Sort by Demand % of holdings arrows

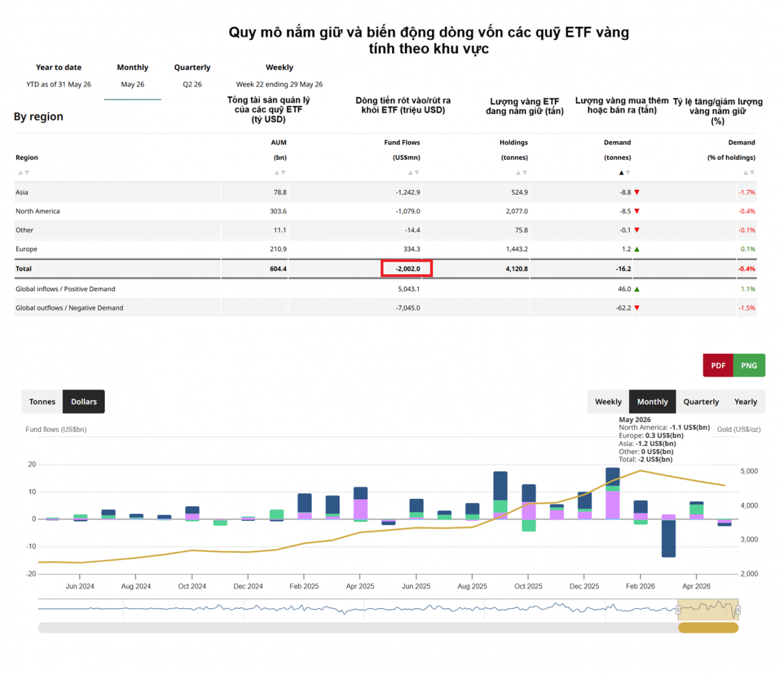pos(749,173)
